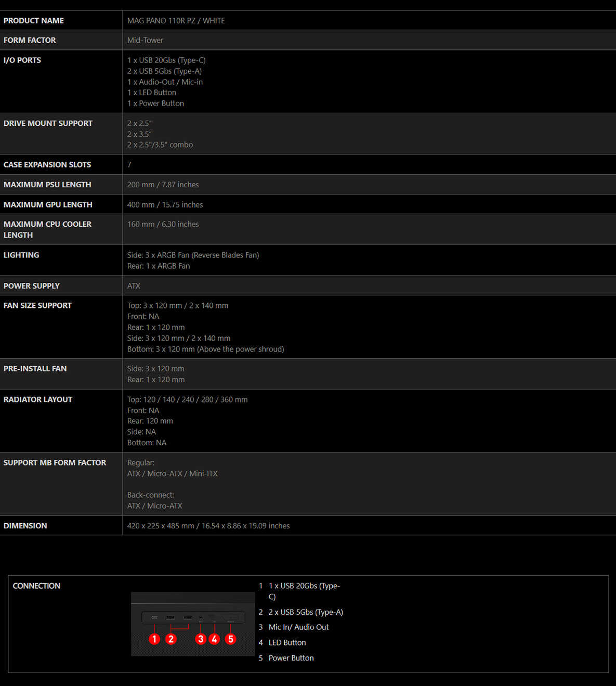This screenshot has height=686, width=616.
Task: Click the SUPPORT MB FORM FACTOR label
Action: [55, 462]
